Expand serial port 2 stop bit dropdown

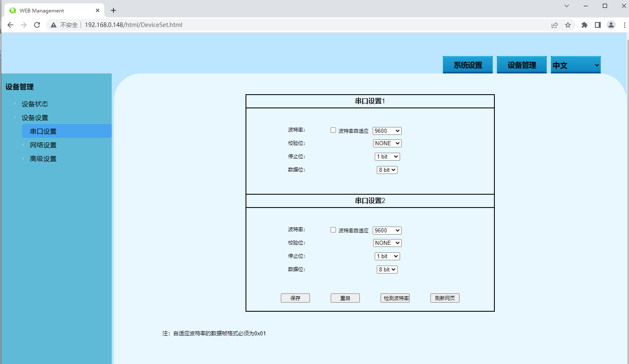tap(387, 256)
